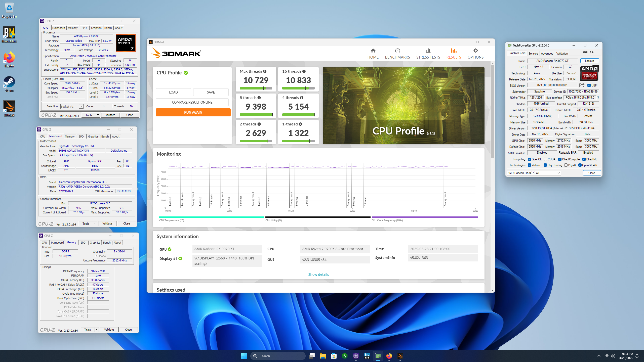Open GPU selector dropdown in GPU-Z
The height and width of the screenshot is (362, 644).
pyautogui.click(x=534, y=173)
